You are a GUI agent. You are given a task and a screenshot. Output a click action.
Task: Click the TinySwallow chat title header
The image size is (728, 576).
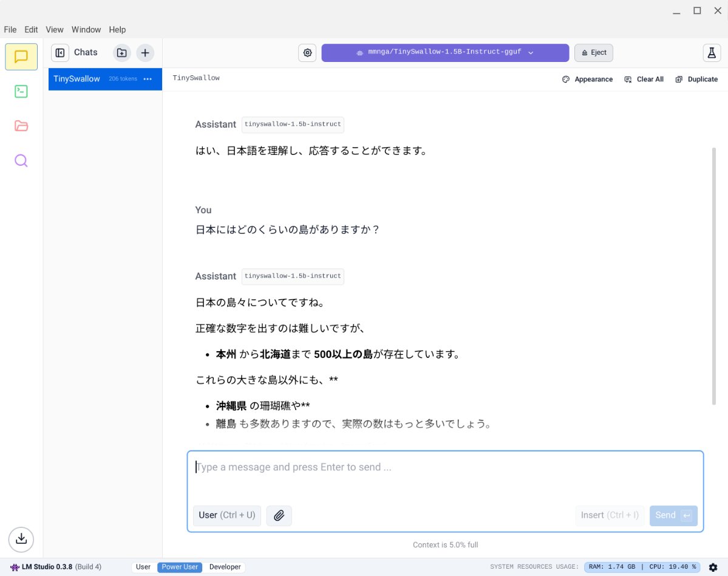coord(196,78)
